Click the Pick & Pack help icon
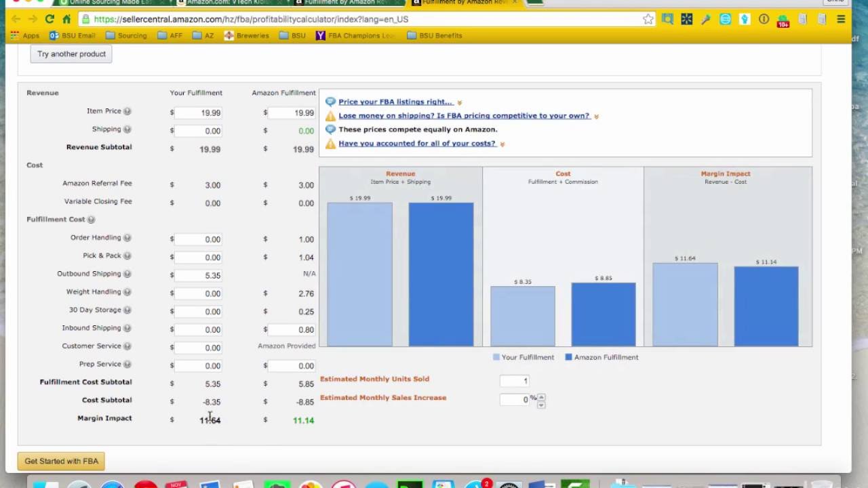 pos(127,256)
